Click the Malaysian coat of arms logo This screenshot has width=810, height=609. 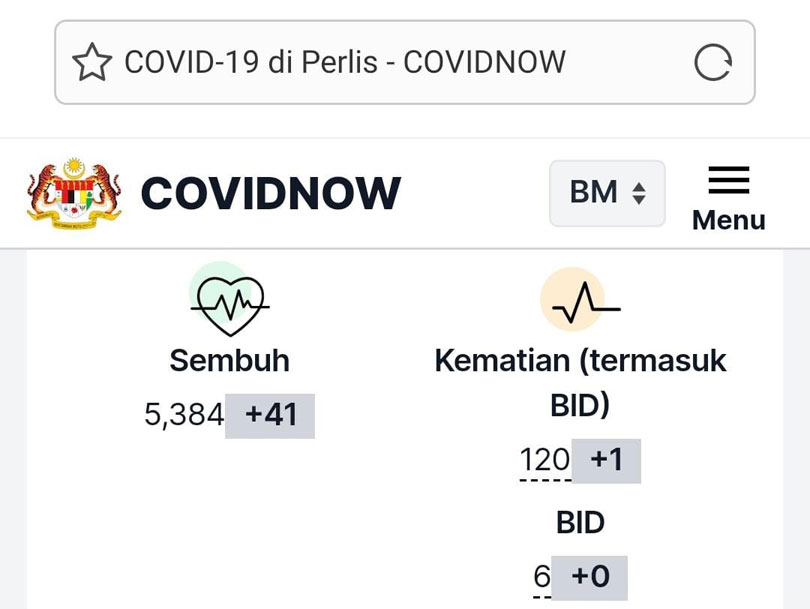(x=74, y=193)
